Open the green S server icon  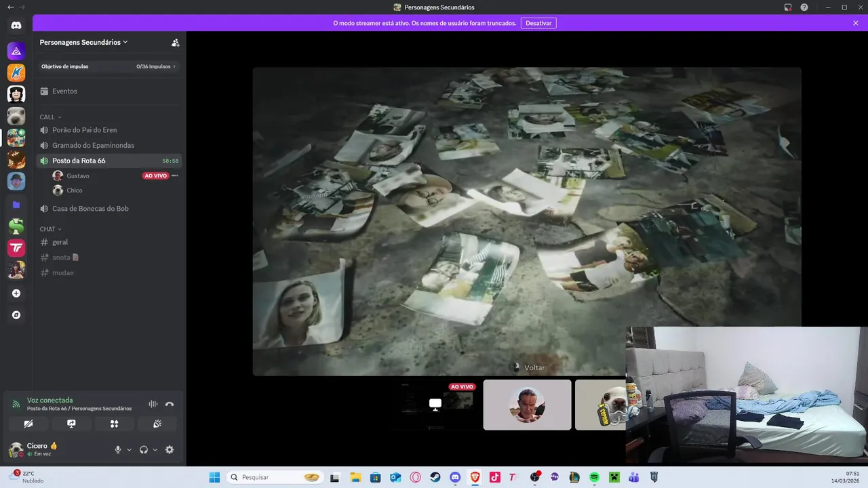pyautogui.click(x=16, y=226)
